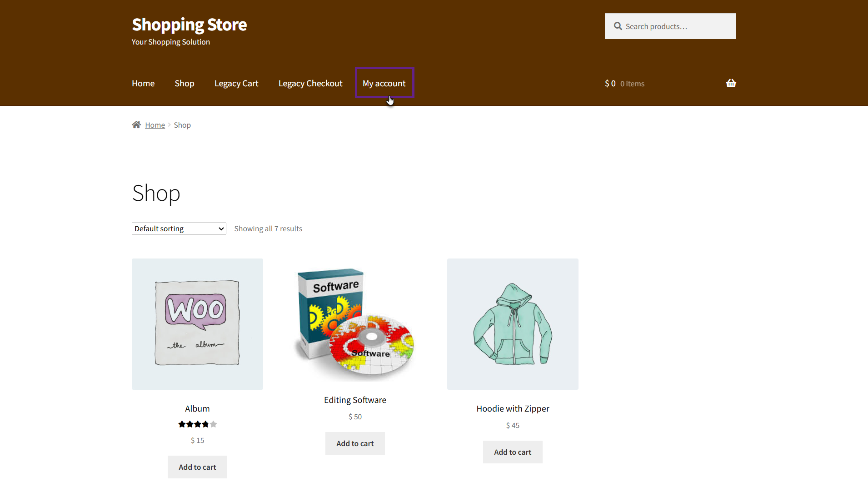Open the Default sorting dropdown
The height and width of the screenshot is (492, 868).
[179, 229]
